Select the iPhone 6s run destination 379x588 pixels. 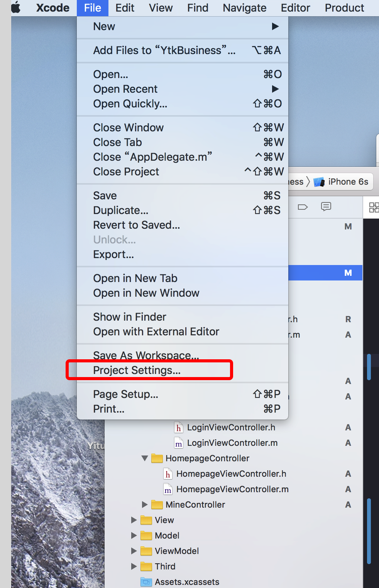(x=348, y=182)
